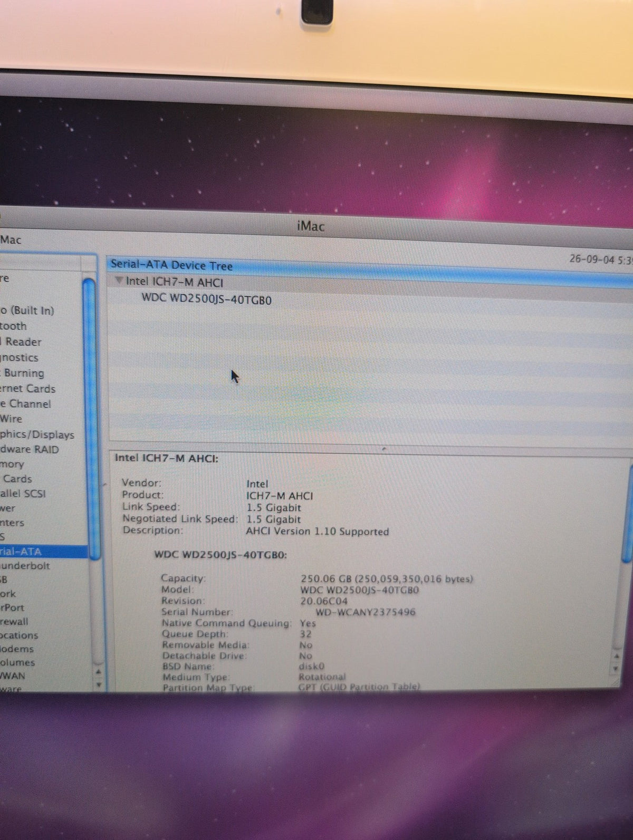
Task: Click the Queue Depth value 32
Action: click(x=305, y=634)
